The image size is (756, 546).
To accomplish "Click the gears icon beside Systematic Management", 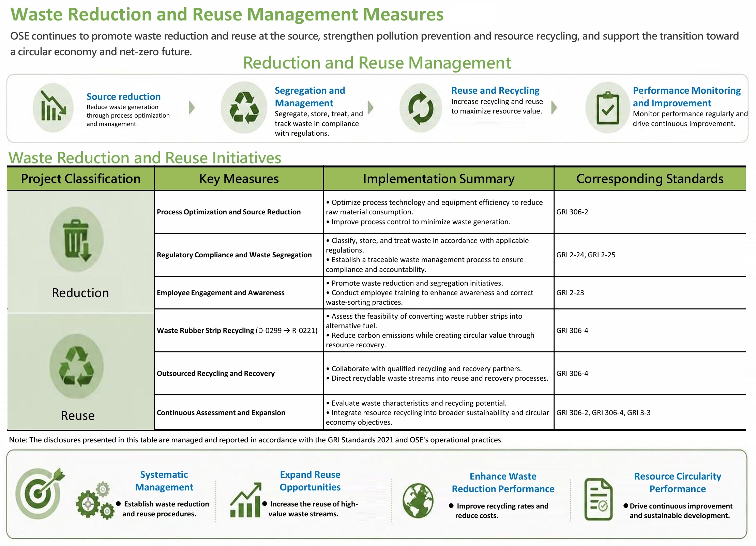I will click(95, 501).
